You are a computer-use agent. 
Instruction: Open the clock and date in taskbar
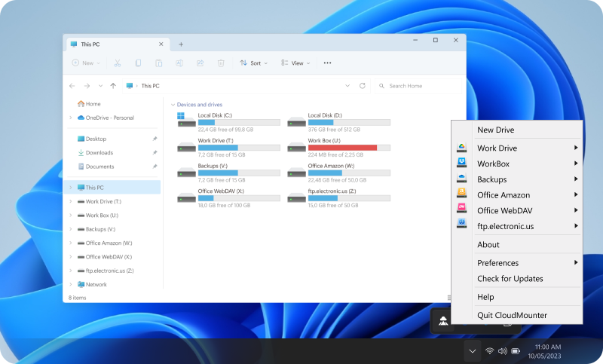tap(544, 351)
